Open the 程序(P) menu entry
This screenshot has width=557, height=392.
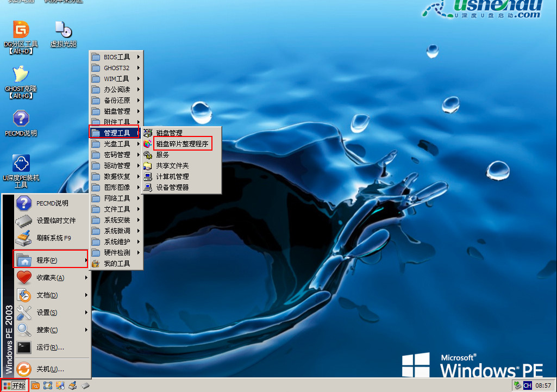point(51,259)
